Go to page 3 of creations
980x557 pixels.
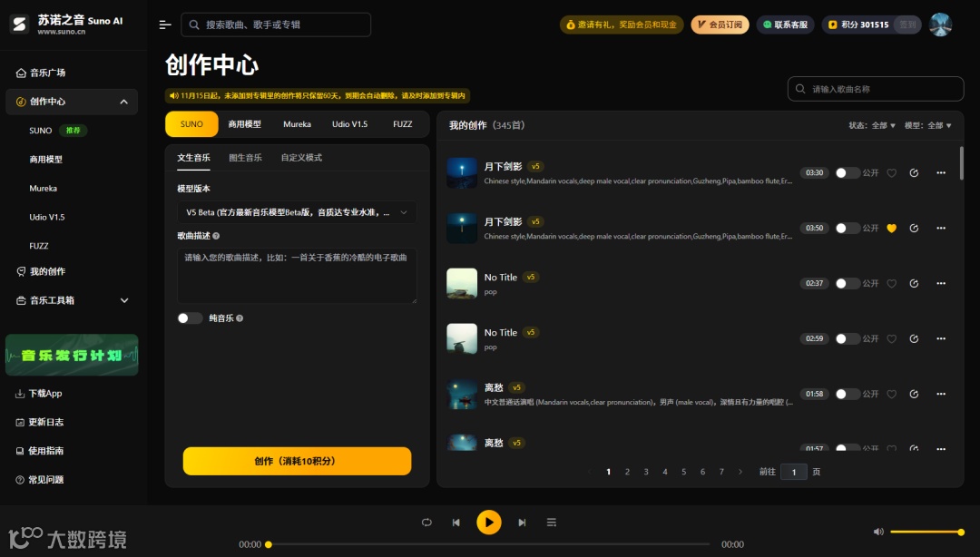point(646,472)
